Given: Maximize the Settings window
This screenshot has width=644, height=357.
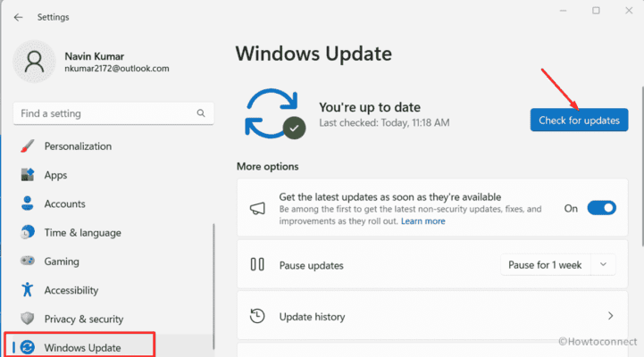Looking at the screenshot, I should pyautogui.click(x=596, y=11).
